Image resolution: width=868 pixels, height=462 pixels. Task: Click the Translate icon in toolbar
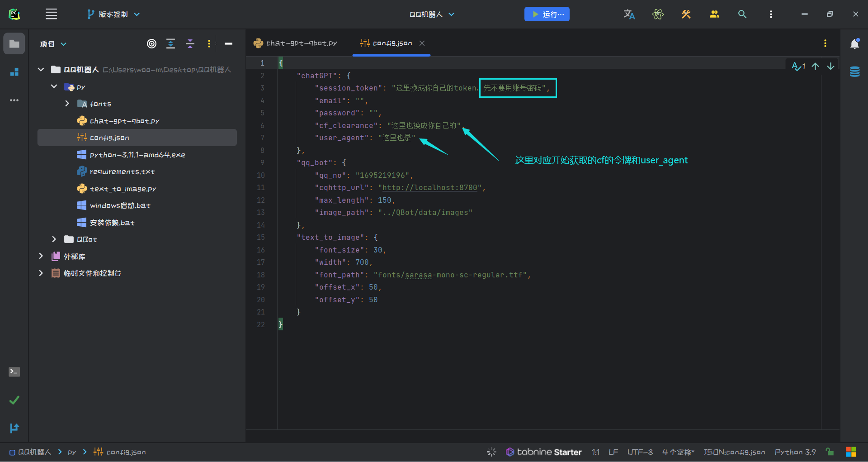coord(629,14)
